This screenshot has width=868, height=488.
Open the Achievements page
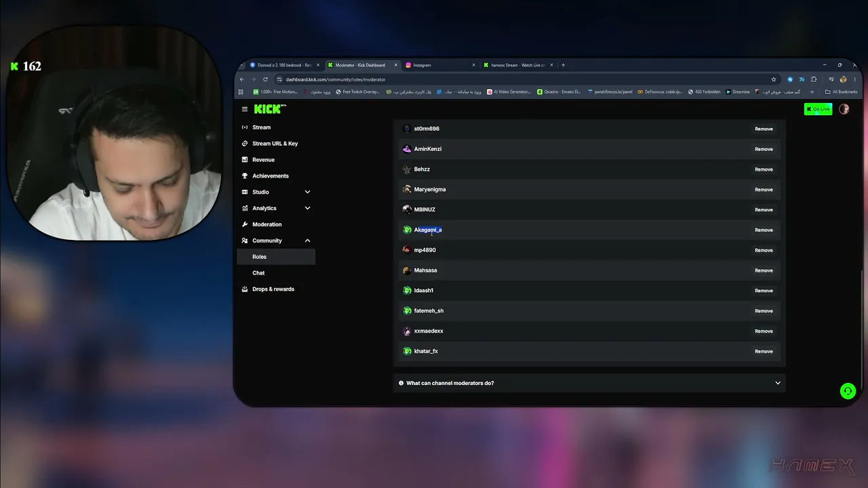tap(271, 176)
